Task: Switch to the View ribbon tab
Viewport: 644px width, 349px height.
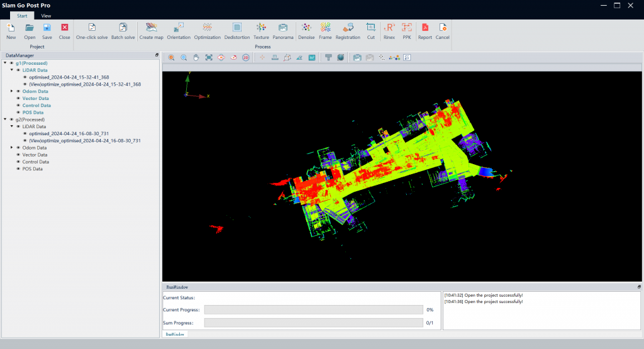Action: (47, 15)
